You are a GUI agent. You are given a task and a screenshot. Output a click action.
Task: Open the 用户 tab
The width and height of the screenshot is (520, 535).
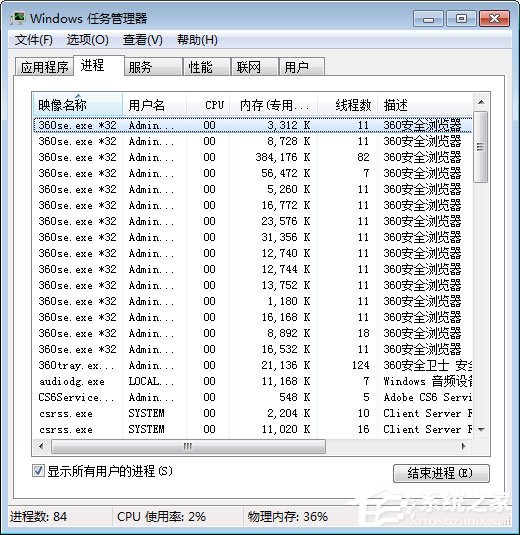pos(302,67)
